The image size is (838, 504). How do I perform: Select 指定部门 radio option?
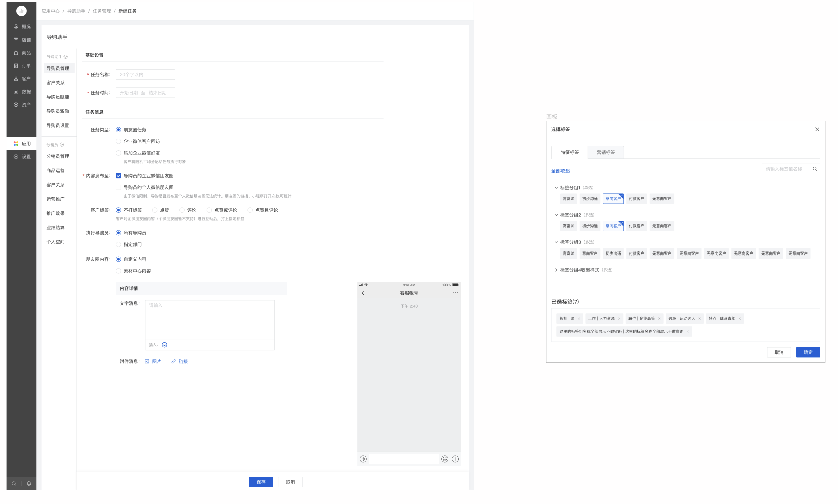coord(119,245)
